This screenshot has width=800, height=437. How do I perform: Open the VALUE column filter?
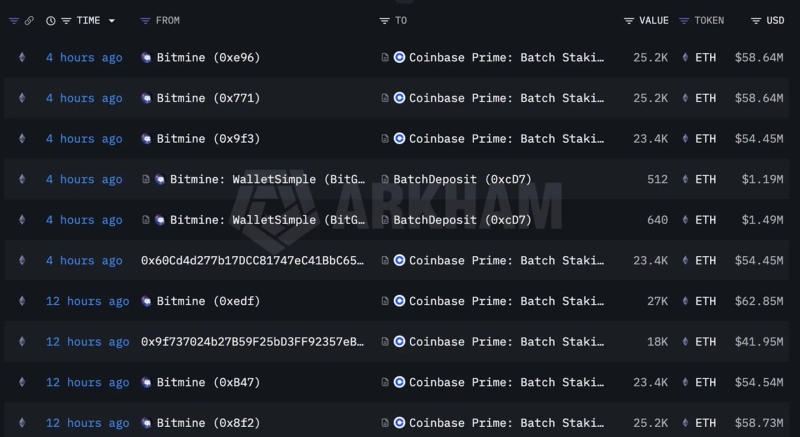pyautogui.click(x=629, y=21)
